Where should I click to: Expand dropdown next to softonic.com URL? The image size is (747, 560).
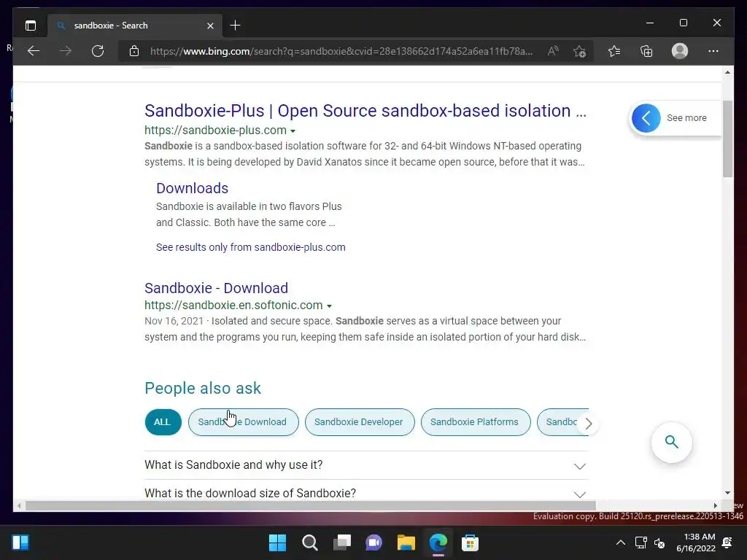329,306
